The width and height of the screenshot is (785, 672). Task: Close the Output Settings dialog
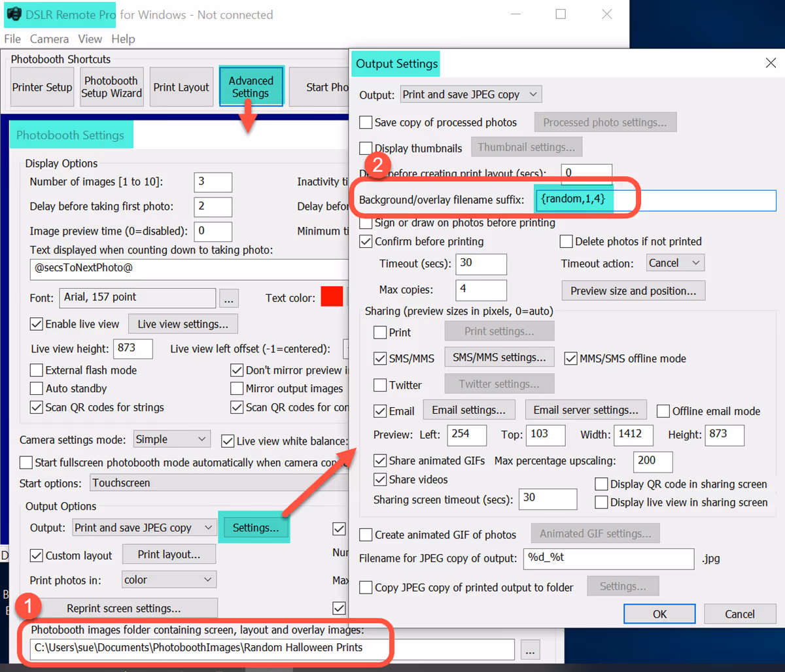[770, 63]
